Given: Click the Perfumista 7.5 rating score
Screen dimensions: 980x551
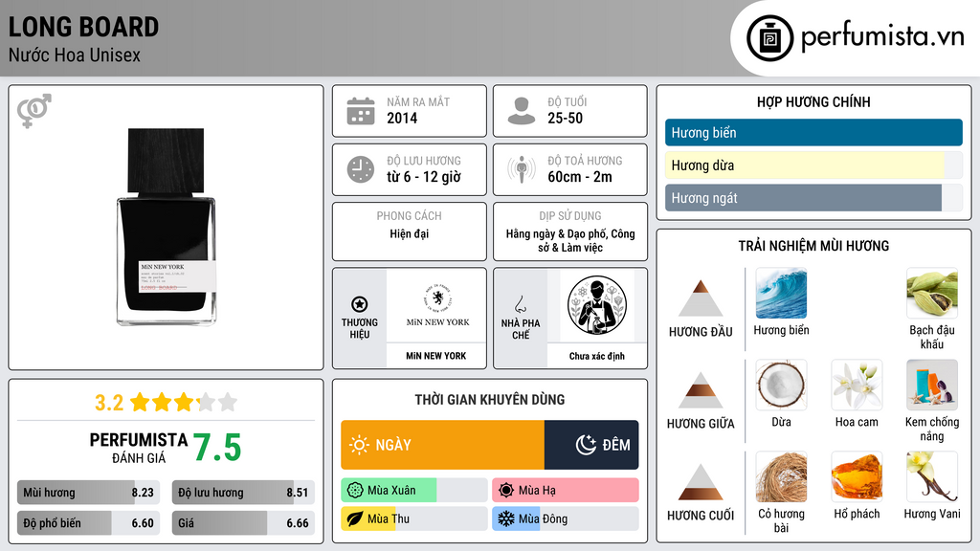Looking at the screenshot, I should pyautogui.click(x=216, y=448).
